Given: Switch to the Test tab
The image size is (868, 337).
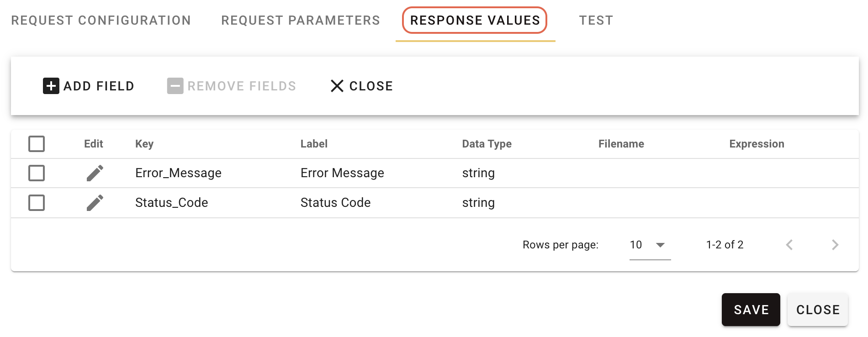Looking at the screenshot, I should tap(596, 20).
